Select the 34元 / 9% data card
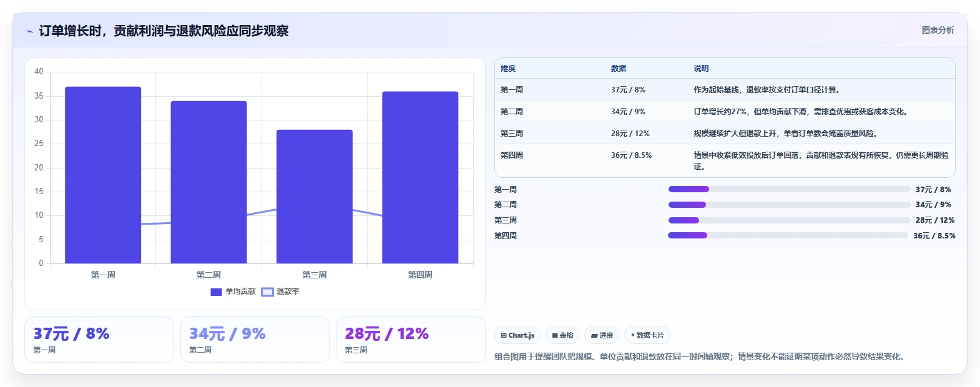Viewport: 980px width, 387px height. point(255,340)
